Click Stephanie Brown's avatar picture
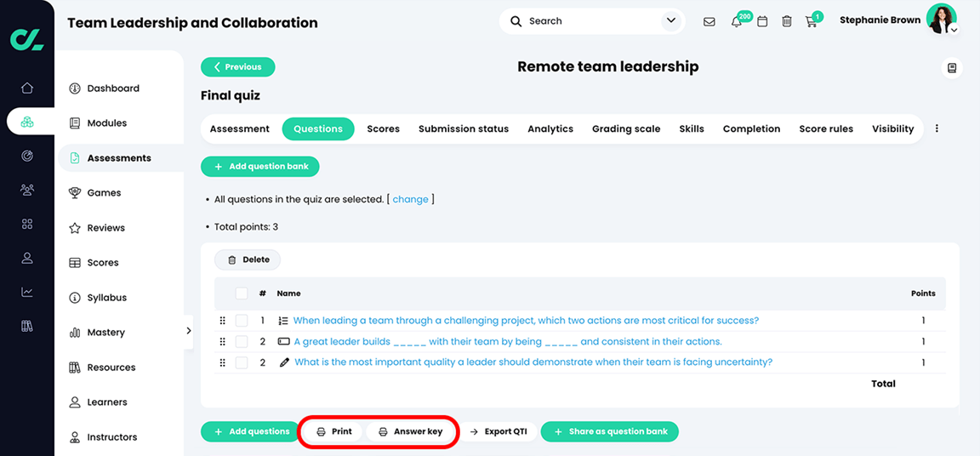The image size is (980, 456). pyautogui.click(x=940, y=18)
